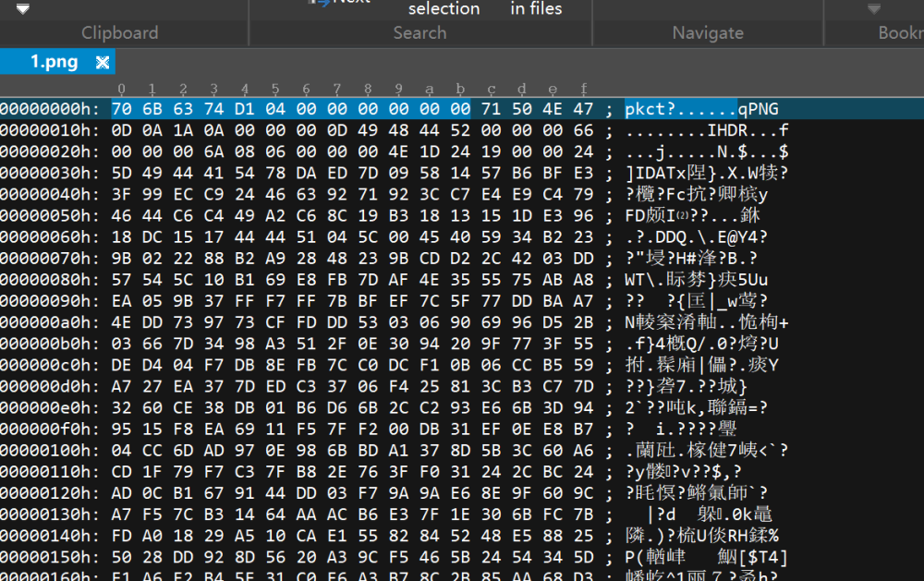Switch to the 1.png tab
924x581 pixels.
[54, 63]
